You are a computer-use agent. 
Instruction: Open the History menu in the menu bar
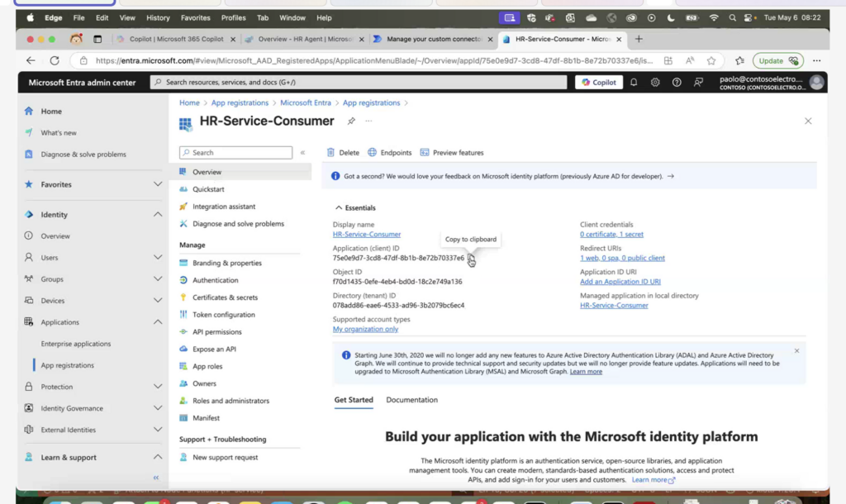click(x=158, y=18)
